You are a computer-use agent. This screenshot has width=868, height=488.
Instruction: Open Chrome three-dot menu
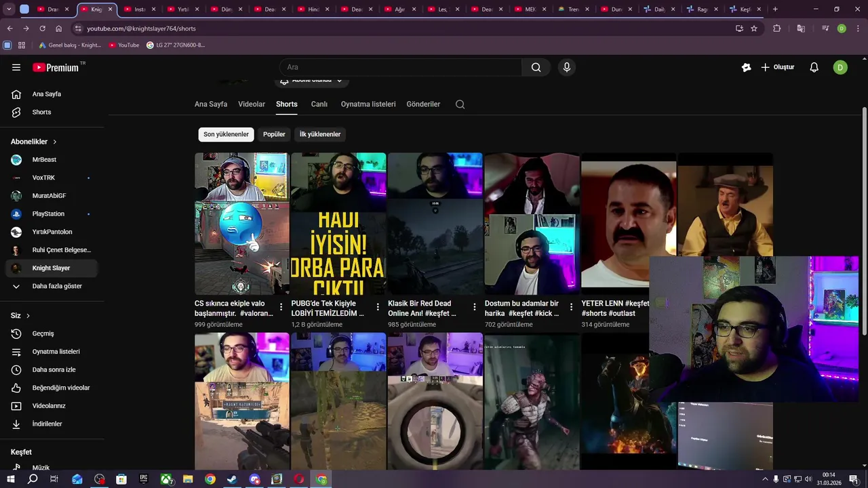(857, 28)
